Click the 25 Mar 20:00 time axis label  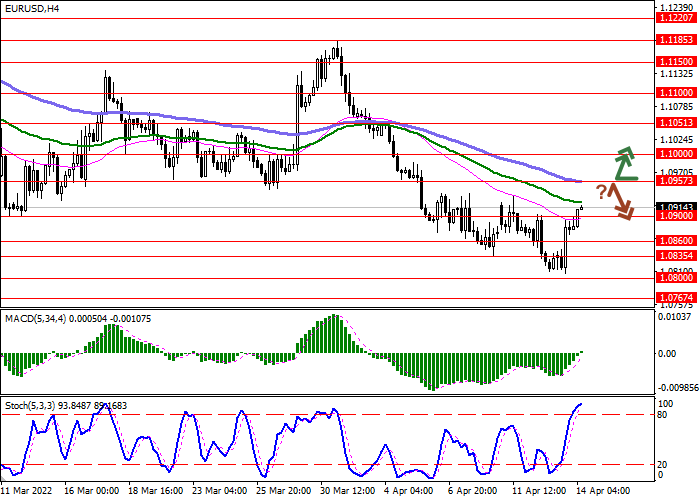(x=284, y=491)
